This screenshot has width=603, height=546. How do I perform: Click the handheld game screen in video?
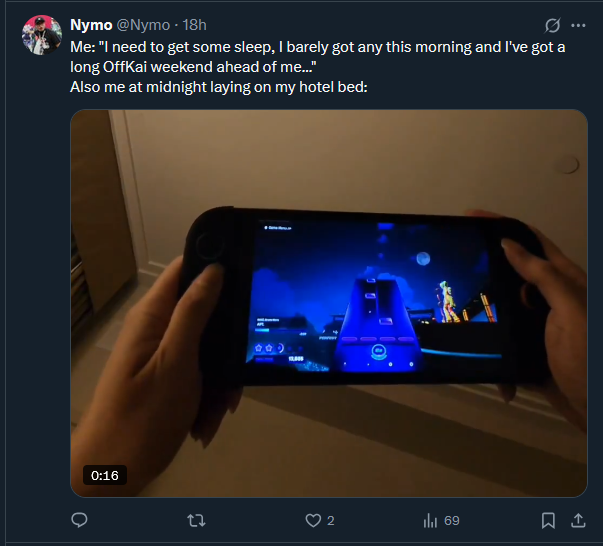[x=373, y=296]
